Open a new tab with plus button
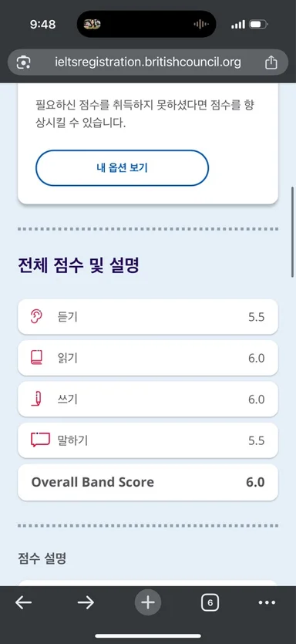 click(148, 602)
